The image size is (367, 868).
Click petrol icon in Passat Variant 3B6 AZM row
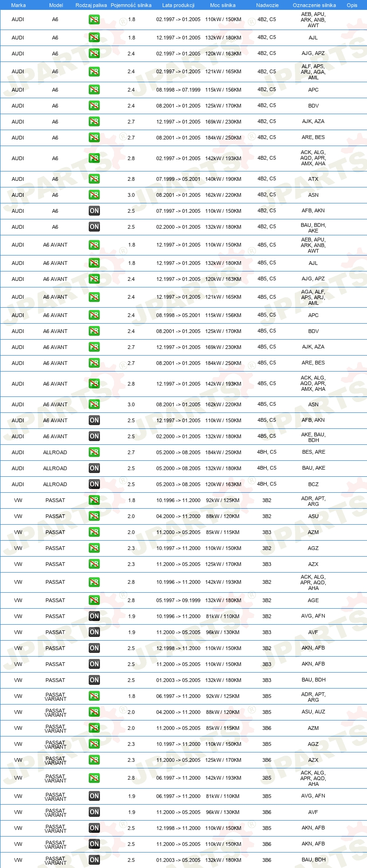tap(94, 728)
